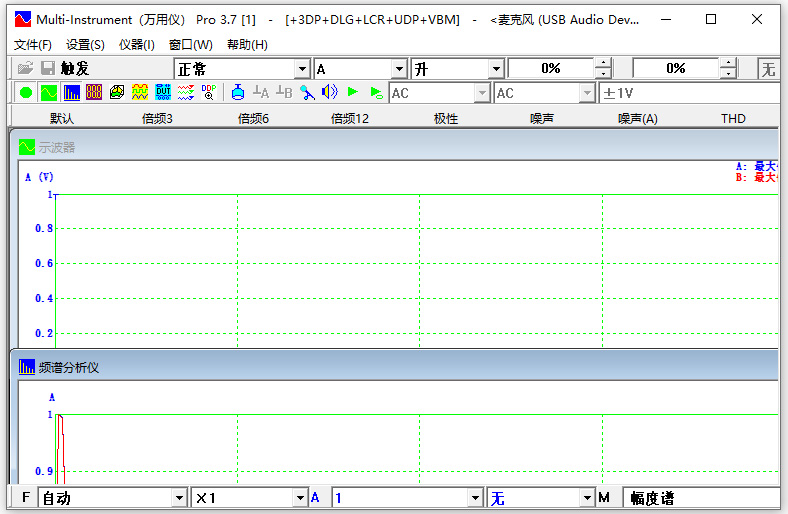Click the second 0% trigger delay field
788x514 pixels.
click(x=676, y=68)
